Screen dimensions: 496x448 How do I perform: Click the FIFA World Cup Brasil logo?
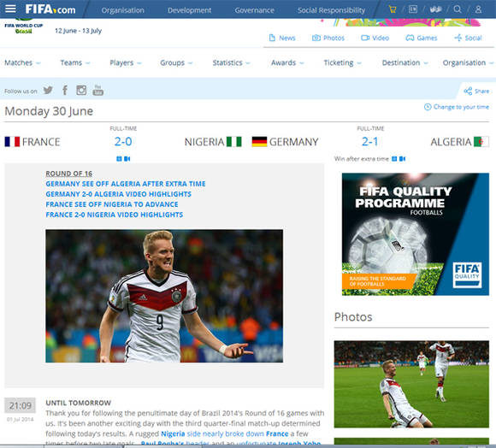tap(24, 27)
